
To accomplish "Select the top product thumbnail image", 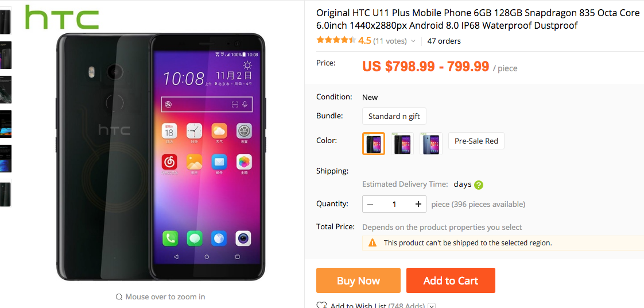I will [5, 21].
